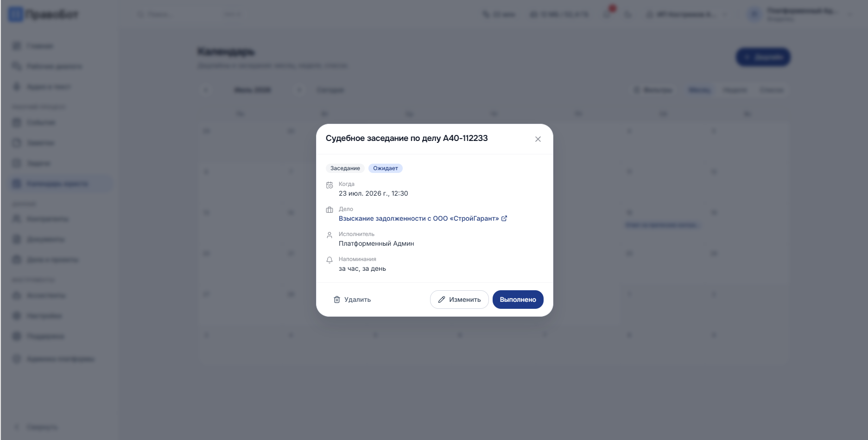Click the Заседание type badge
Viewport: 868px width, 440px height.
pyautogui.click(x=345, y=168)
